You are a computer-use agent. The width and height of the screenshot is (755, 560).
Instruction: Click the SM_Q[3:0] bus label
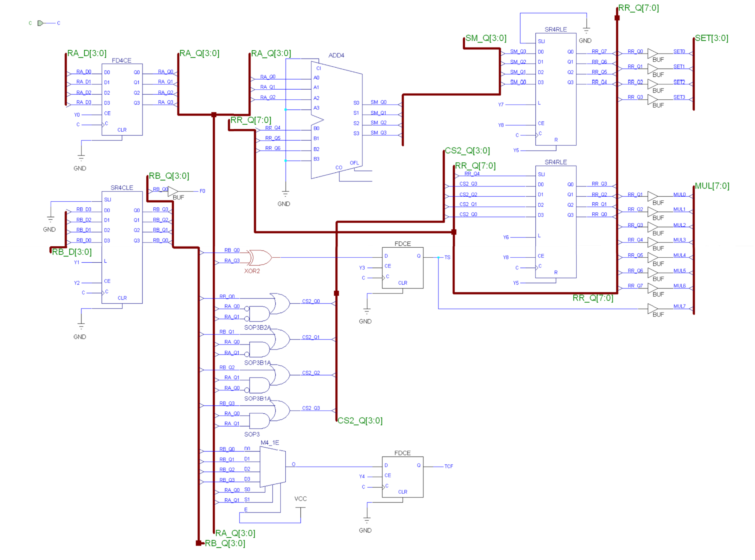click(486, 38)
